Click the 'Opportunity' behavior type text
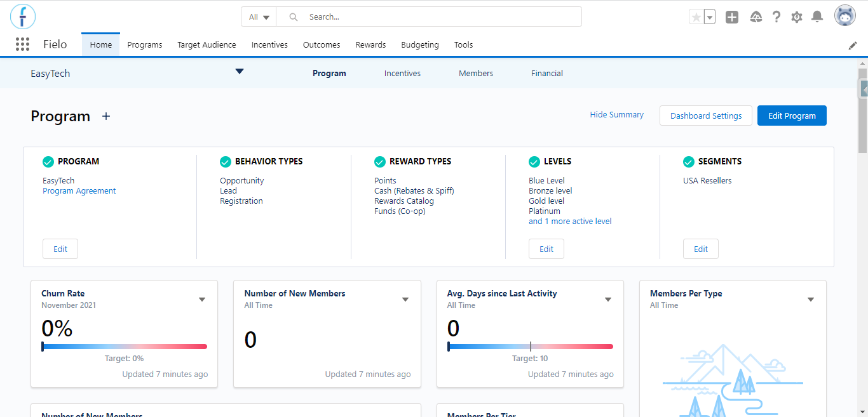This screenshot has height=417, width=868. 242,181
